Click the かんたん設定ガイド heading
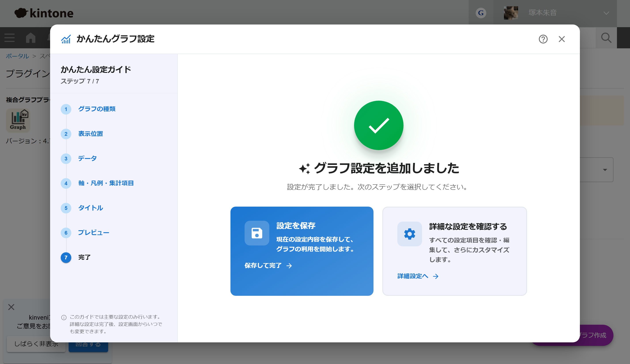 coord(96,70)
